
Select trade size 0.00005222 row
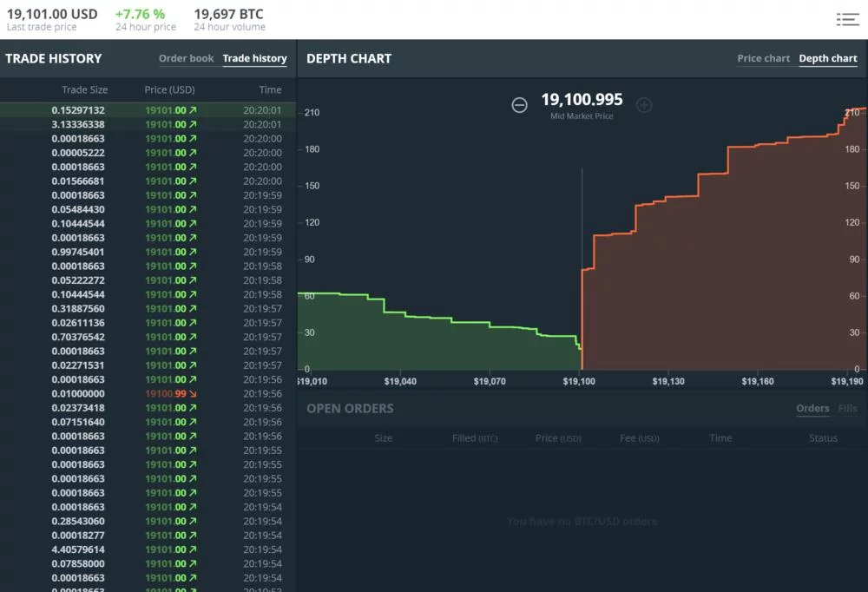(x=148, y=153)
